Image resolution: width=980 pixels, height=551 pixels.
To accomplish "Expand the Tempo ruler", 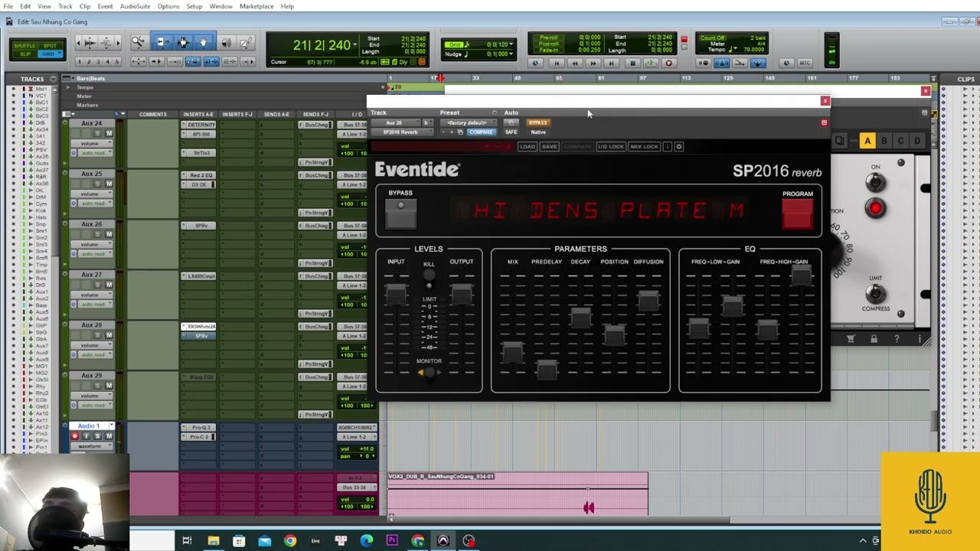I will click(68, 87).
